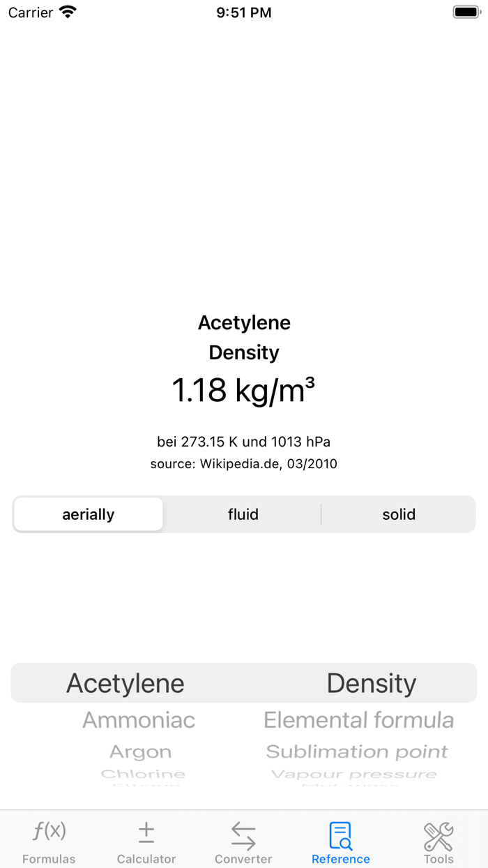Image resolution: width=488 pixels, height=868 pixels.
Task: Select the aerially state segment
Action: 89,514
